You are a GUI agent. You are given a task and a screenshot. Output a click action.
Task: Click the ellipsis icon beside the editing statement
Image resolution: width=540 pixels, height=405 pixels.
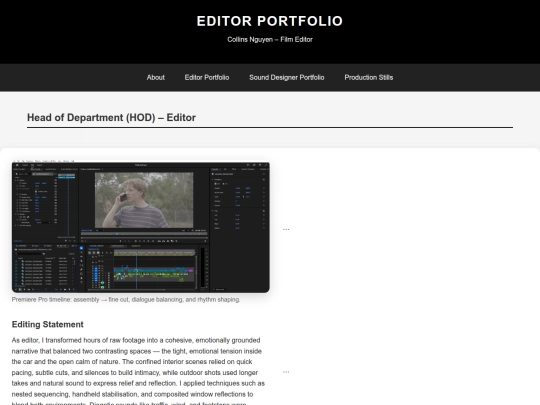click(286, 372)
